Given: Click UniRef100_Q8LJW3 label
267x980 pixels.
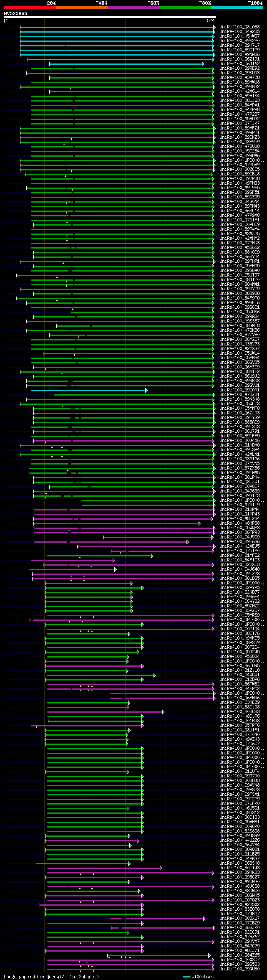Looking at the screenshot, I should (x=239, y=100).
